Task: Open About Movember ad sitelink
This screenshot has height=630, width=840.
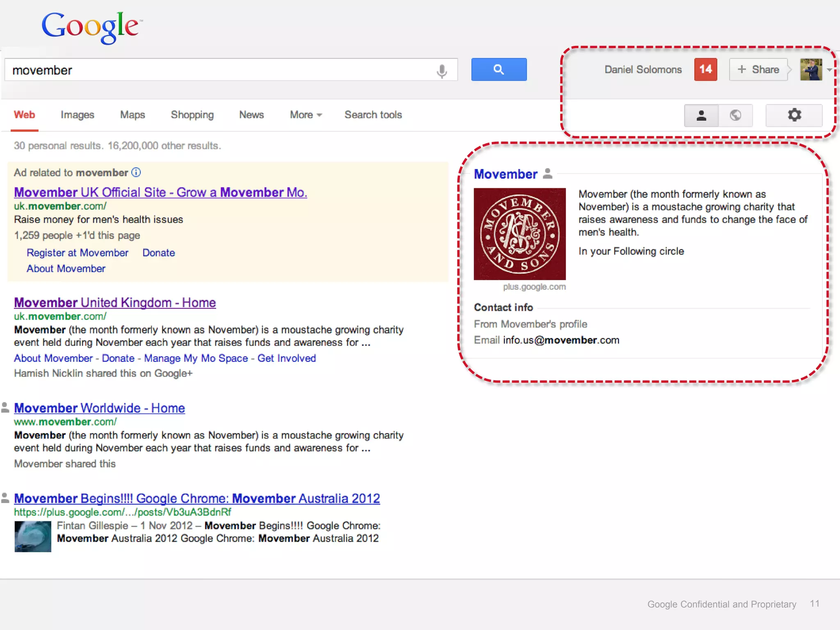Action: (x=66, y=269)
